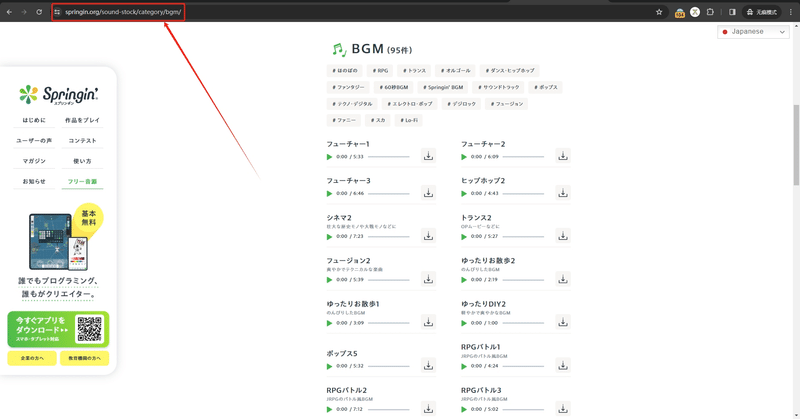Viewport: 800px width, 419px height.
Task: Download the RPGバトル1 track
Action: (x=563, y=365)
